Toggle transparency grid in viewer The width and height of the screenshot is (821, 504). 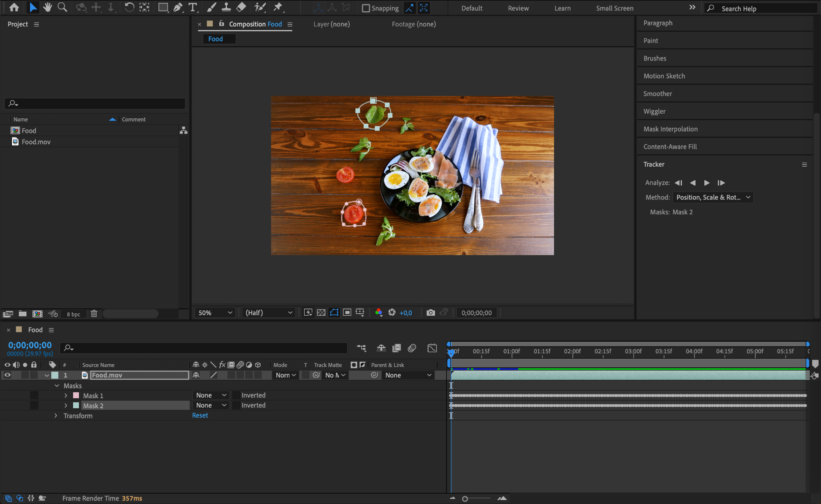[x=321, y=312]
